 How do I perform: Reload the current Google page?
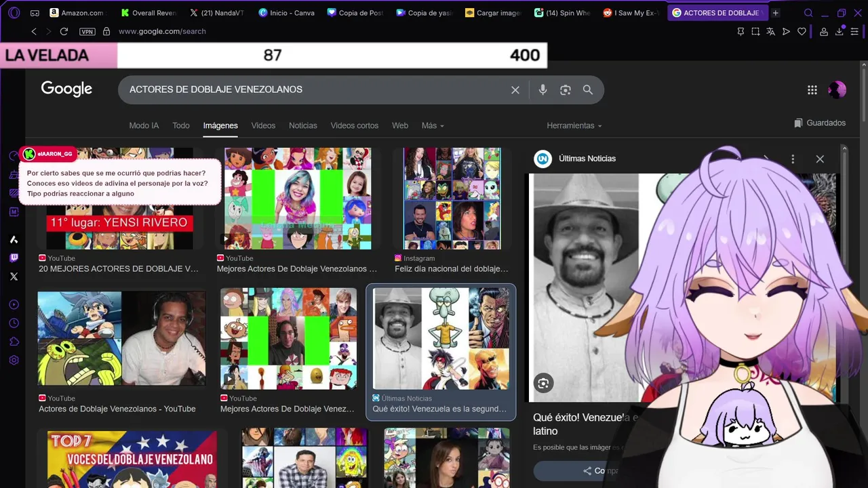[64, 31]
